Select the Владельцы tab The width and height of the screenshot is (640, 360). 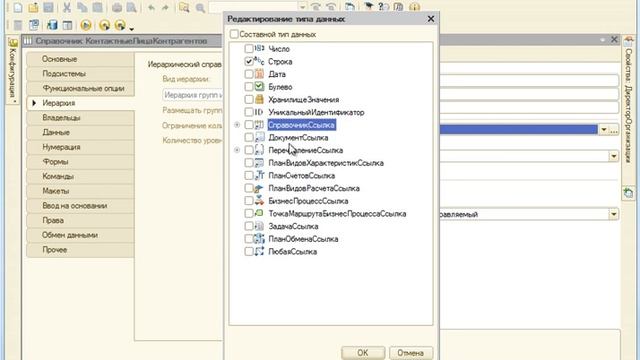(x=80, y=118)
